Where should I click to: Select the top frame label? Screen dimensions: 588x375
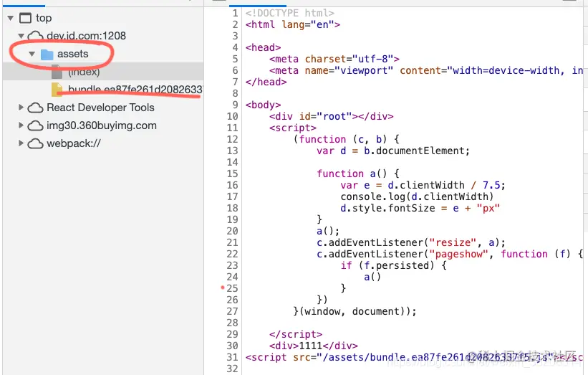tap(44, 18)
